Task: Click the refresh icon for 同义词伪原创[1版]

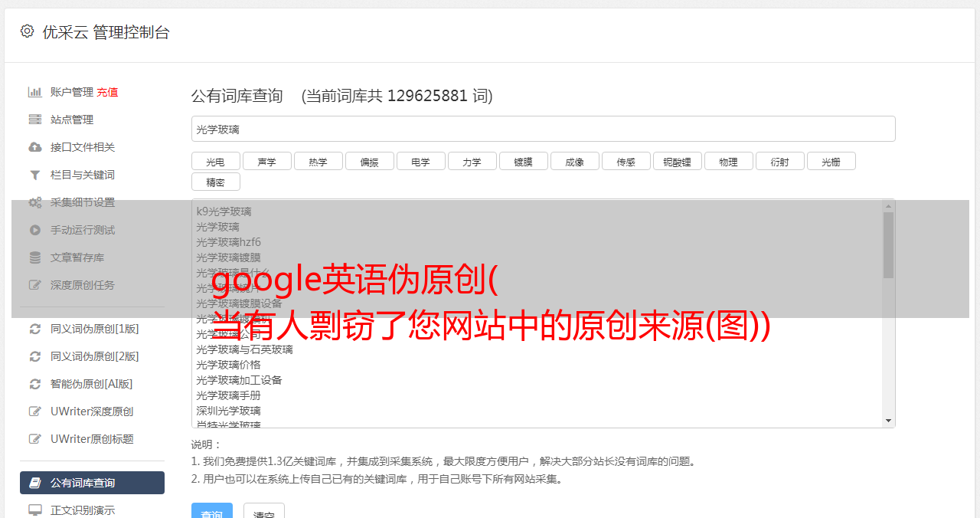Action: click(35, 329)
